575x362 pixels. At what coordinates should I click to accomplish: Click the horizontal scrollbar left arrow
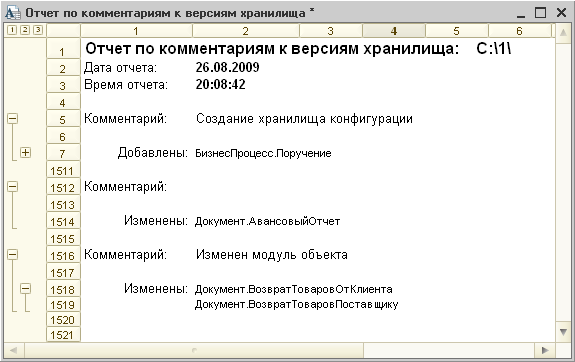point(13,350)
